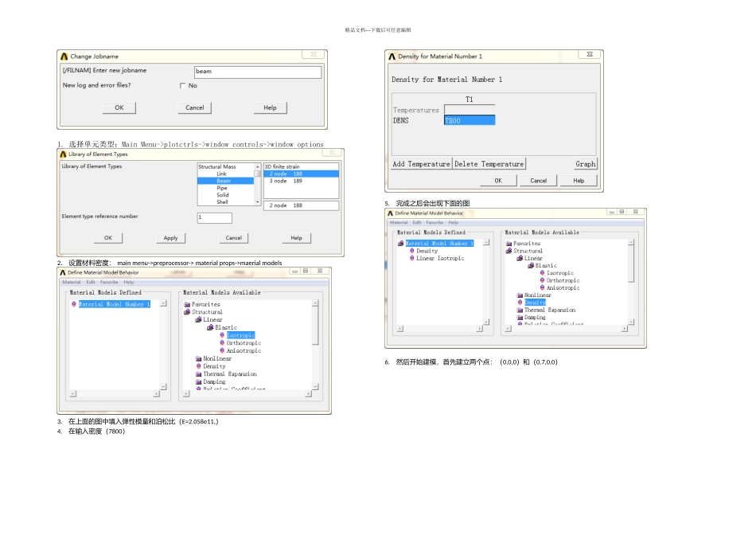Click the Density icon in the left Material Models Available tree
The height and width of the screenshot is (535, 756).
198,366
